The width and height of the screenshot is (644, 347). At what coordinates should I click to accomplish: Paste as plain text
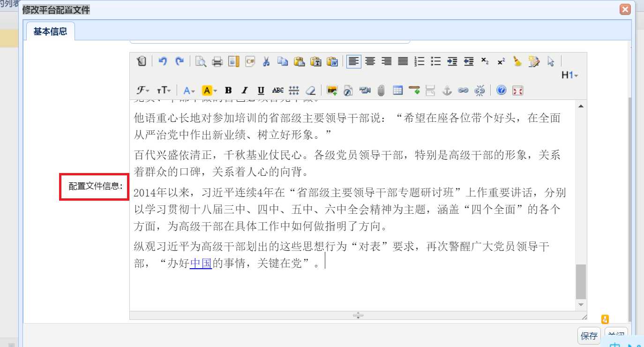pos(315,61)
